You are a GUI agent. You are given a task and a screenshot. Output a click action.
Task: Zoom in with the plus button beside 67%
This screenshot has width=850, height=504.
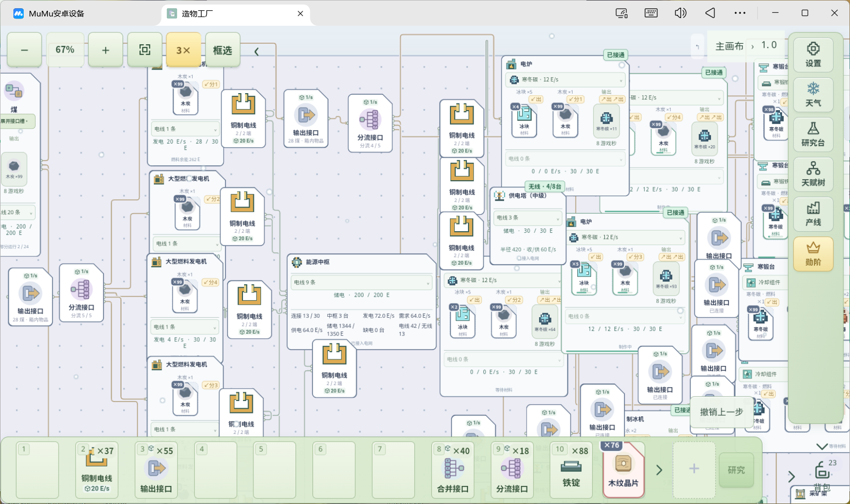click(106, 50)
